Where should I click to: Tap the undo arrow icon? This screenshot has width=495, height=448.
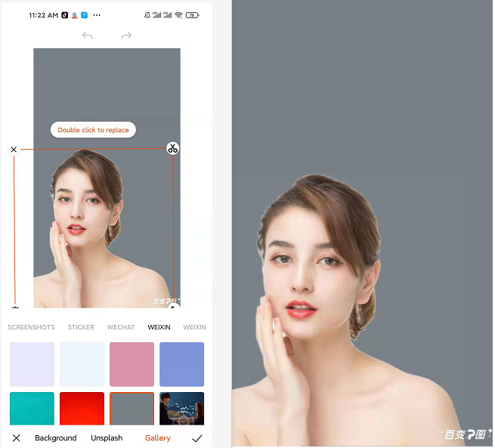click(x=88, y=36)
